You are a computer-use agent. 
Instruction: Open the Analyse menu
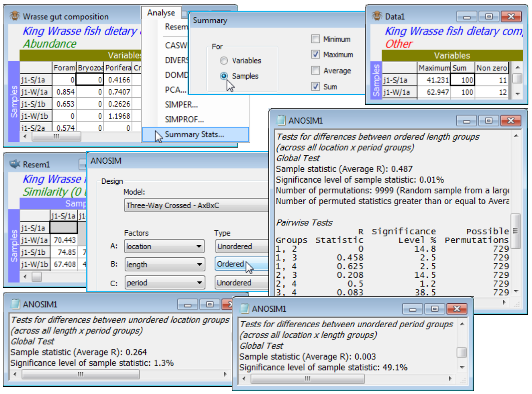(161, 12)
